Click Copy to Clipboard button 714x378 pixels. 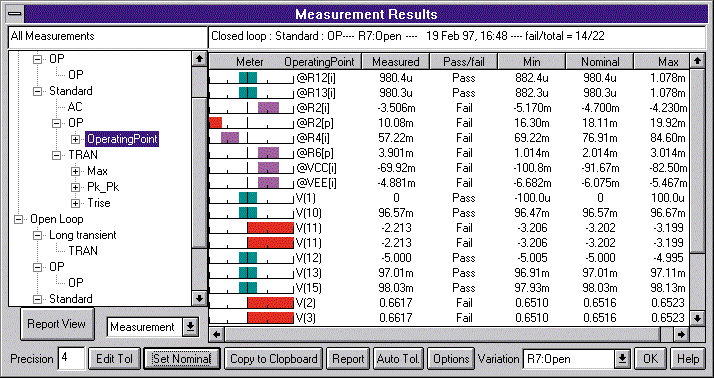pos(274,359)
